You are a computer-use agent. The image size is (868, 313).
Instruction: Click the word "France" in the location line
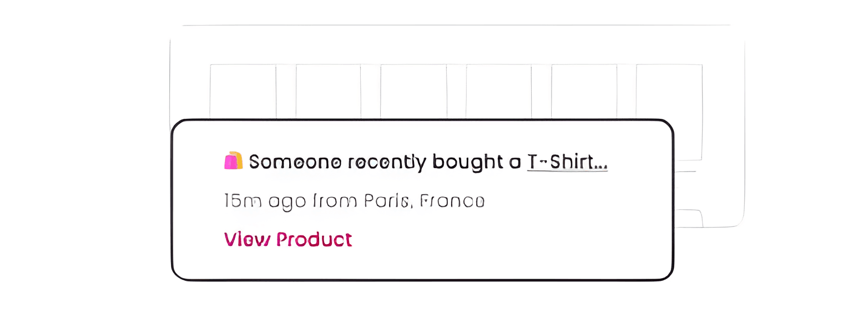(x=452, y=201)
